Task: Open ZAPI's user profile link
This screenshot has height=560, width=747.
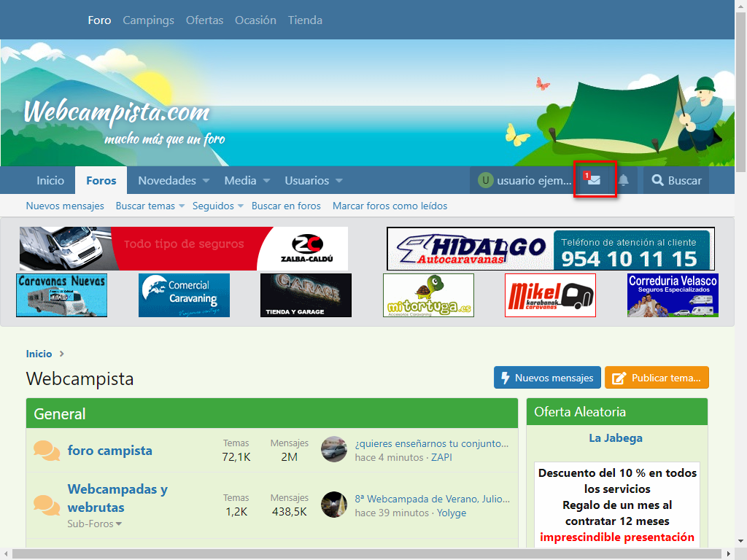Action: 441,457
